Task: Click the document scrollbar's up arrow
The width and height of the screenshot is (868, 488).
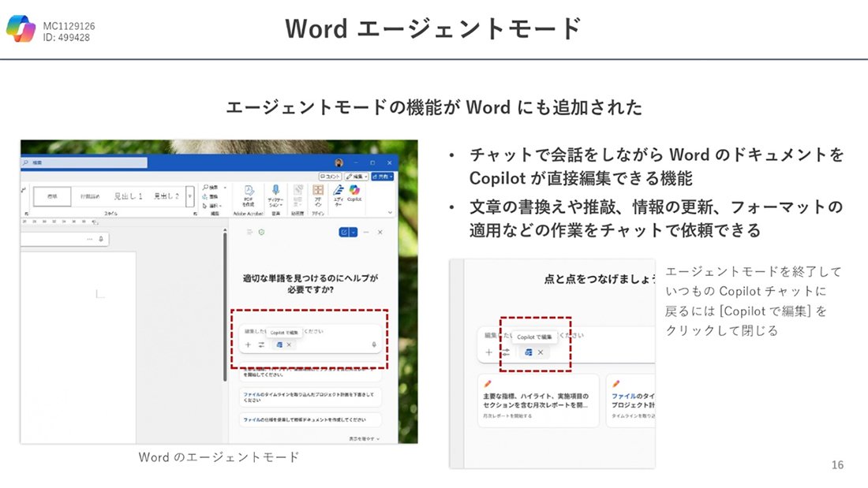Action: 225,229
